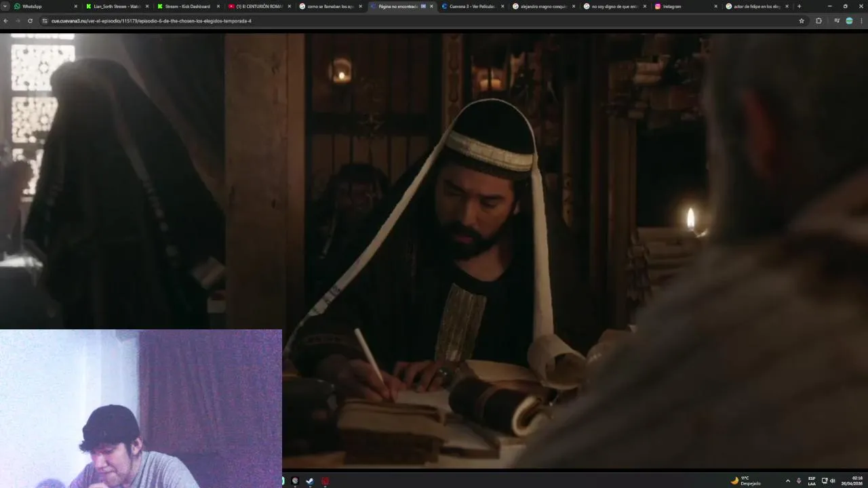
Task: Open the Chrome three-dot menu
Action: [x=861, y=21]
